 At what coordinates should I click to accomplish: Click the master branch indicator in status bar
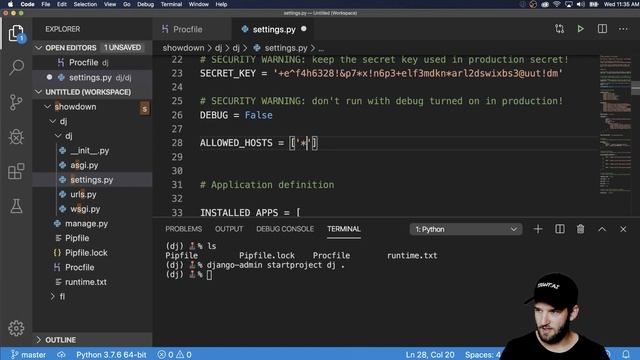pos(28,354)
